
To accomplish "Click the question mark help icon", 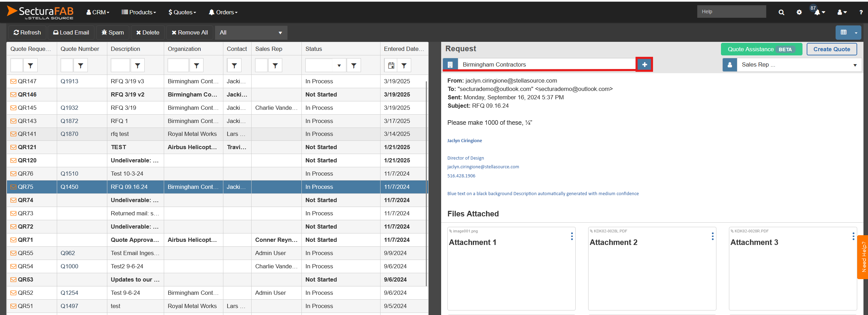I will 861,12.
